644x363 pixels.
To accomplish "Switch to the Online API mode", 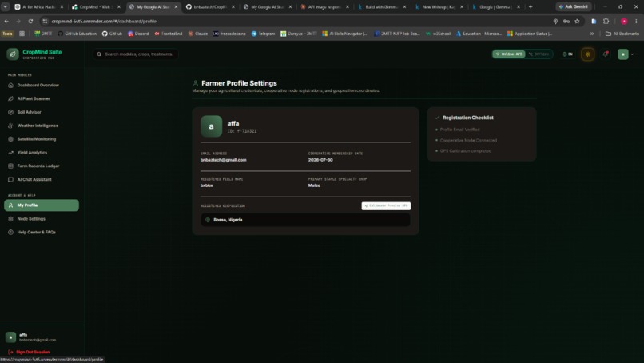I will [x=509, y=54].
